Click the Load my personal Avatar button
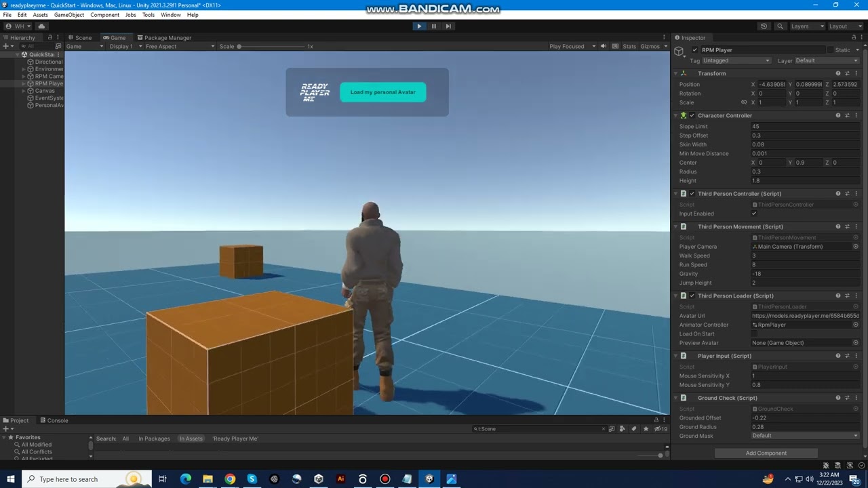 point(383,92)
